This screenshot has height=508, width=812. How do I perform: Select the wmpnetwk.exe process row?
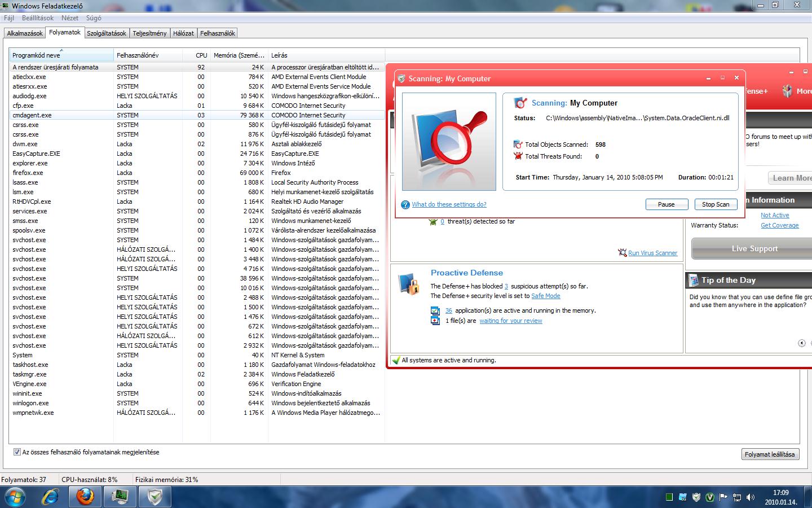tap(197, 413)
